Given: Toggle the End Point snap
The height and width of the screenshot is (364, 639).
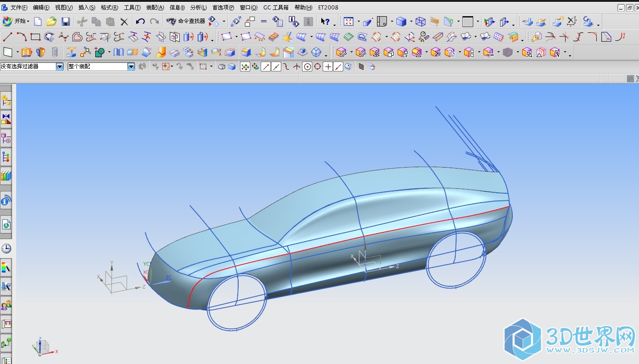Looking at the screenshot, I should point(266,67).
